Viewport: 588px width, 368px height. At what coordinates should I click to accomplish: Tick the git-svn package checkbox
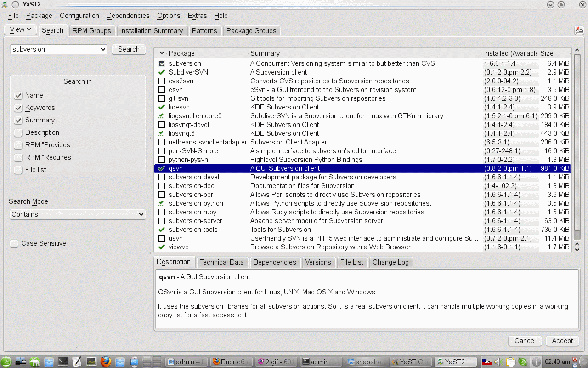(162, 98)
